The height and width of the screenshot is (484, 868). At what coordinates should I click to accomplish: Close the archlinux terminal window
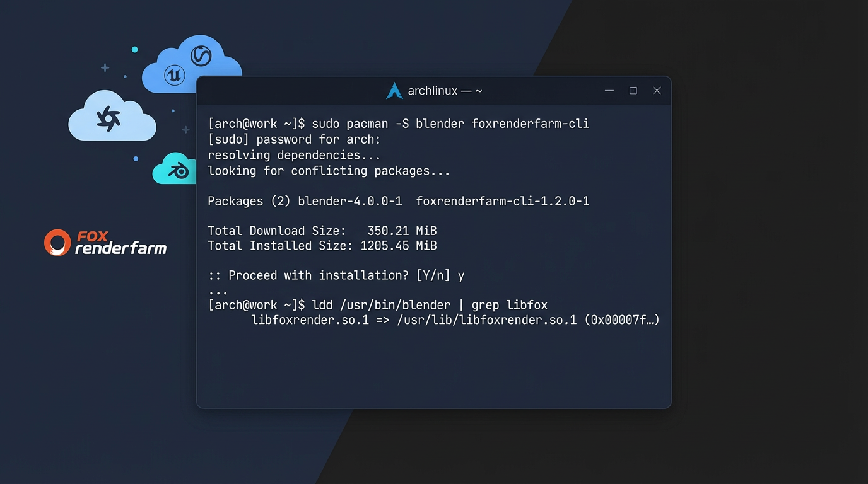(x=657, y=91)
